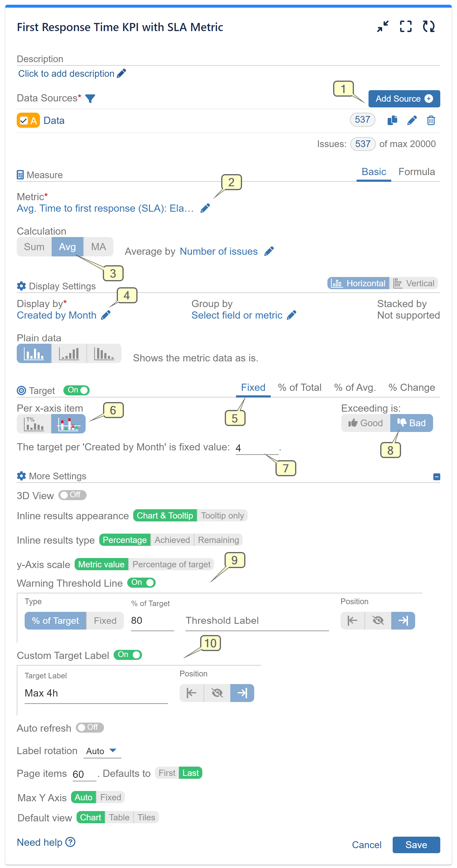Hide the threshold label position
The height and width of the screenshot is (868, 457).
378,620
